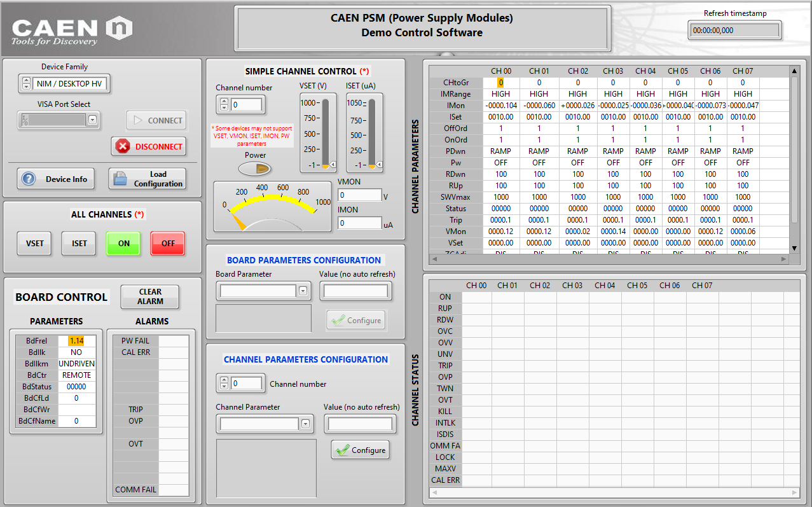Click the TRIP row in channel status

[x=445, y=366]
